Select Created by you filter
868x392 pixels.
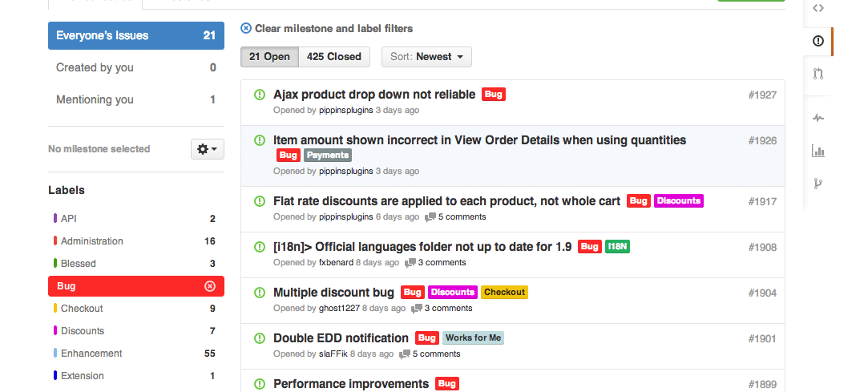click(136, 67)
